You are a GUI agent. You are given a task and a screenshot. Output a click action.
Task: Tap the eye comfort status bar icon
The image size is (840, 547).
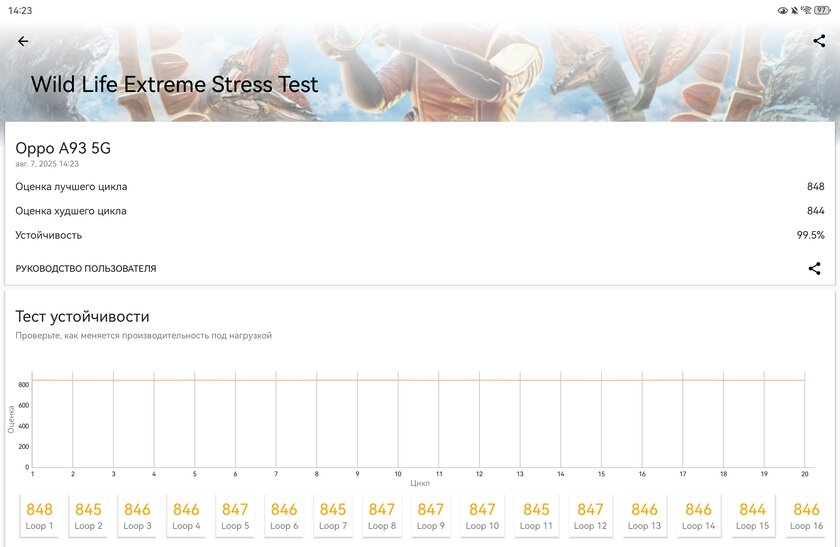coord(783,10)
